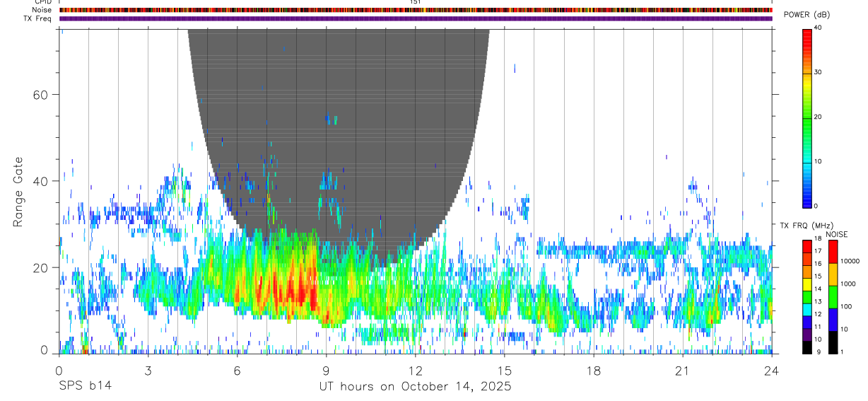Select the Noise strip along the top
Image resolution: width=868 pixels, height=401 pixels.
click(x=416, y=10)
